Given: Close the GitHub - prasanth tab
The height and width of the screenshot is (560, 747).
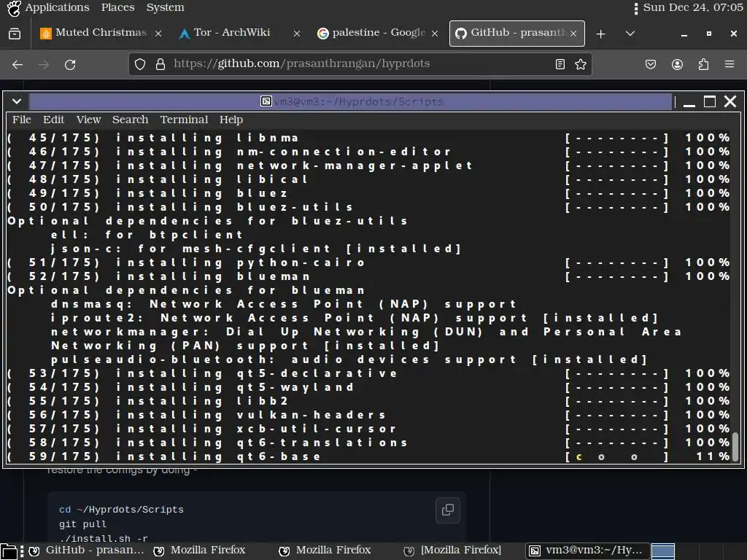Looking at the screenshot, I should click(573, 34).
